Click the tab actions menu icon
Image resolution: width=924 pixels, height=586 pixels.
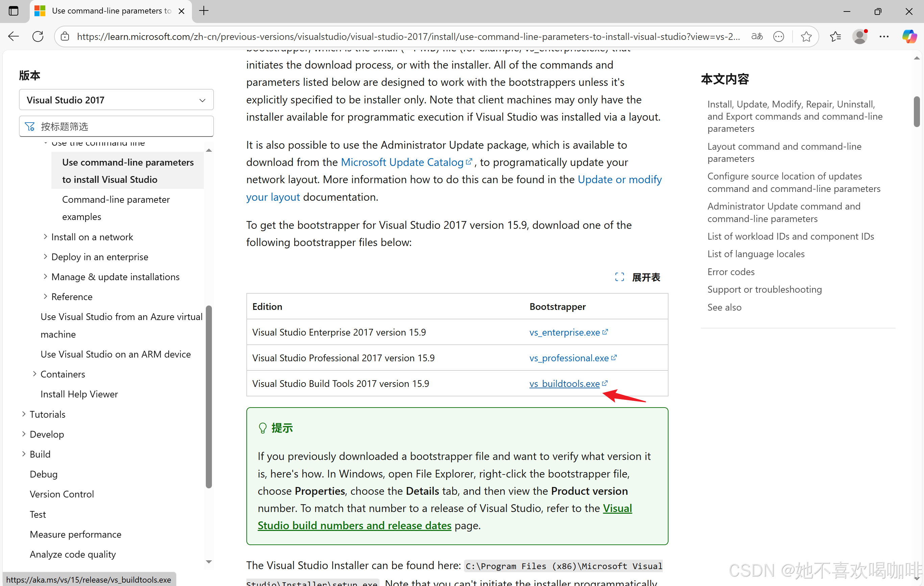coord(14,11)
